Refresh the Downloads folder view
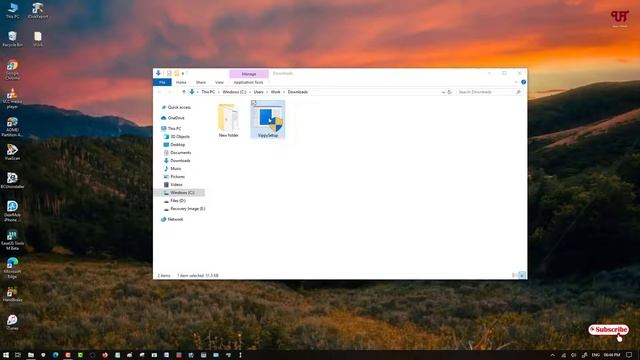Image resolution: width=640 pixels, height=360 pixels. pos(449,92)
